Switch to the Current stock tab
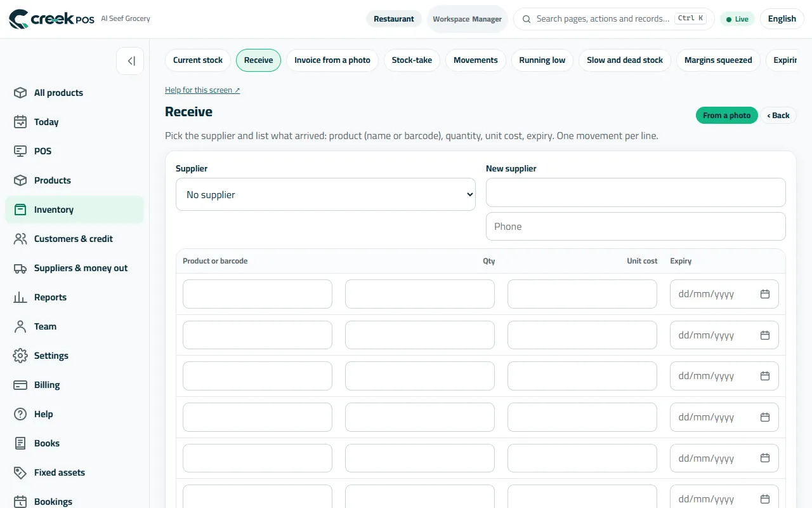 pos(198,60)
